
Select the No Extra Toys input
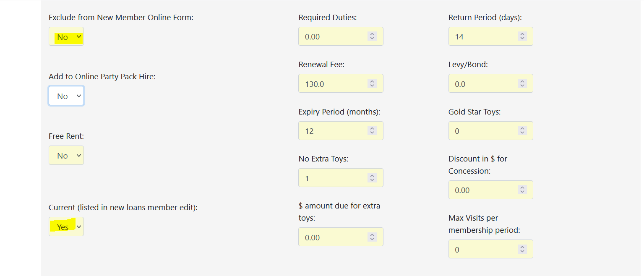point(334,178)
